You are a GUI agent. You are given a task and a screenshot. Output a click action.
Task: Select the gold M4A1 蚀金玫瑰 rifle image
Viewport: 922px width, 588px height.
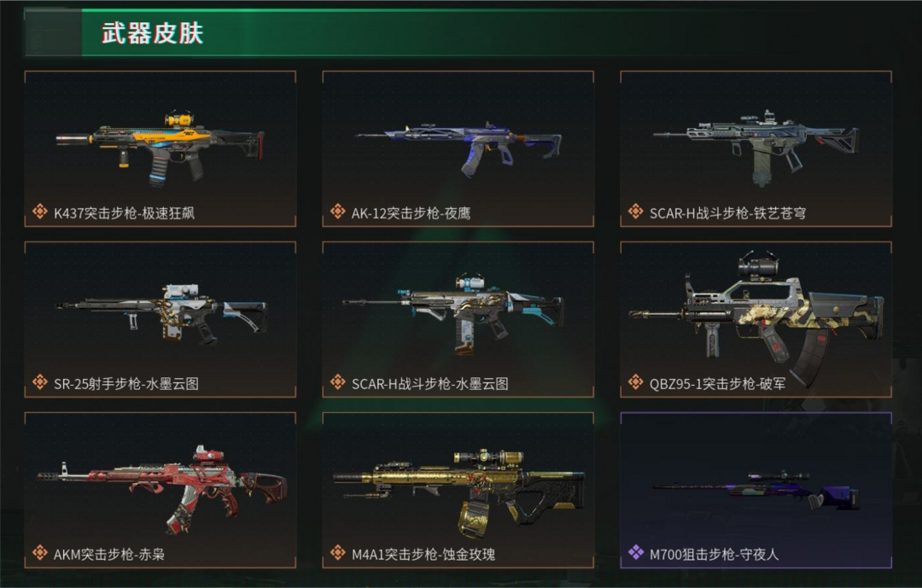(459, 492)
